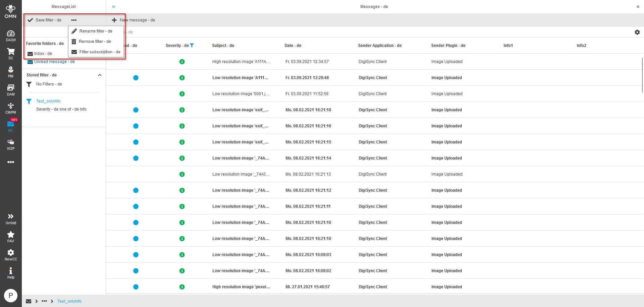The image size is (644, 307).
Task: Open the SC shopping cart module
Action: tap(11, 54)
